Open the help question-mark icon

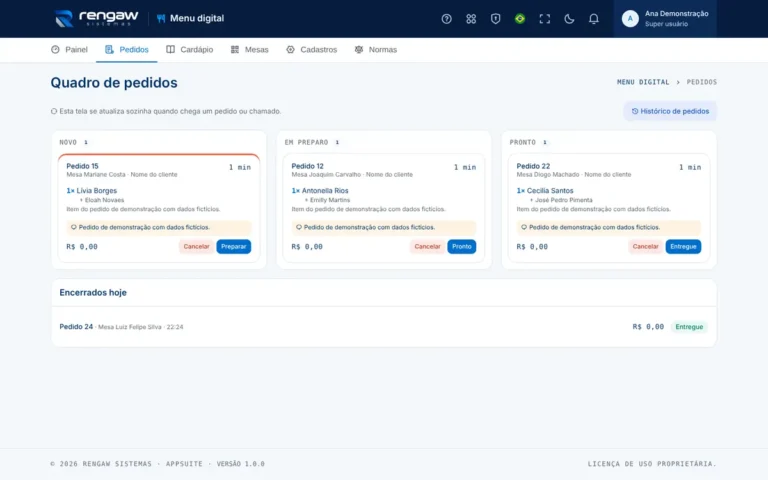pos(446,19)
